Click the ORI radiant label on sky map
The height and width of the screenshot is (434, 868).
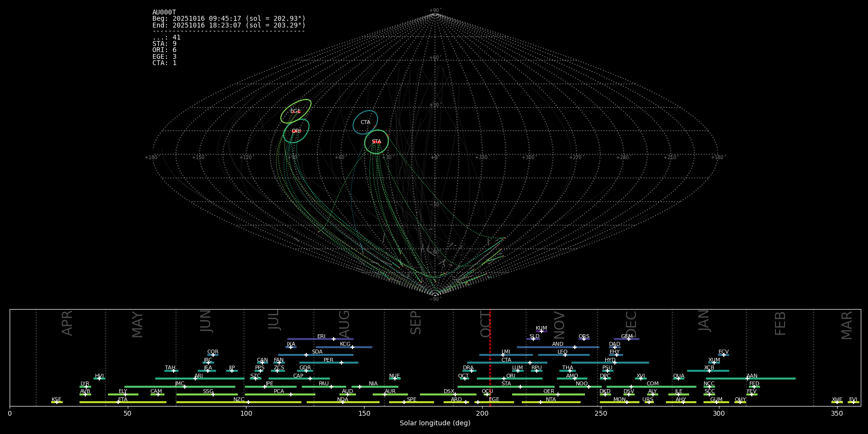[296, 131]
